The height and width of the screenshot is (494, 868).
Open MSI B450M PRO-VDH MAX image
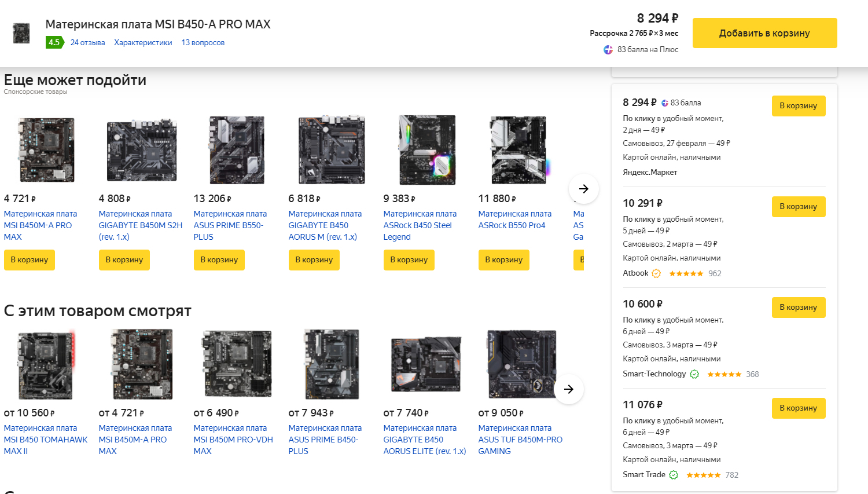[x=236, y=364]
